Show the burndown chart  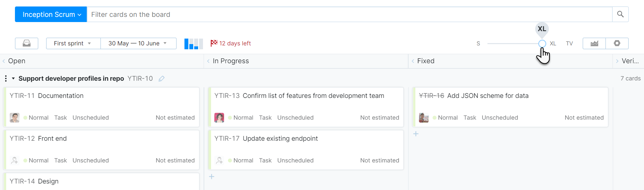(594, 43)
